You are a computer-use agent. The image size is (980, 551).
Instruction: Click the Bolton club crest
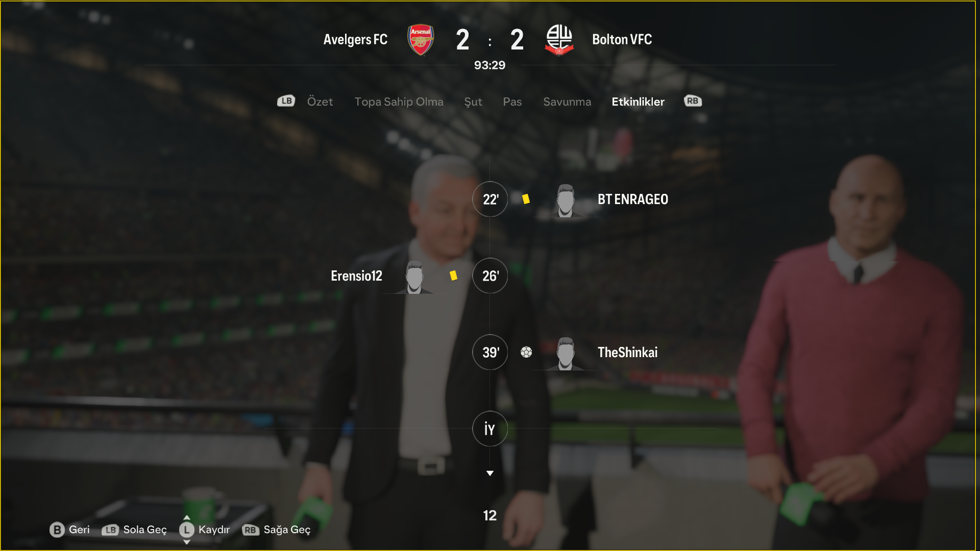click(x=559, y=40)
